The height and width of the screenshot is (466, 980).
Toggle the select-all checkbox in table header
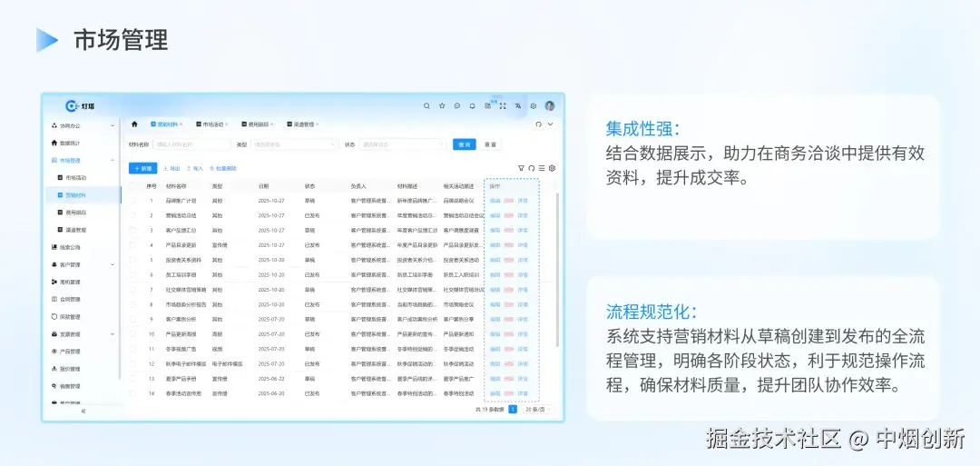[x=132, y=186]
